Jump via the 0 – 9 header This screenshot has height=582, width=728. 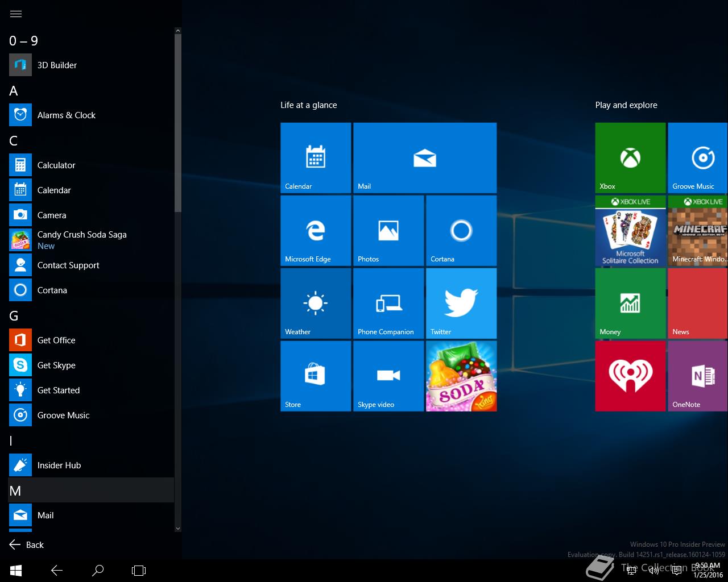pyautogui.click(x=23, y=40)
